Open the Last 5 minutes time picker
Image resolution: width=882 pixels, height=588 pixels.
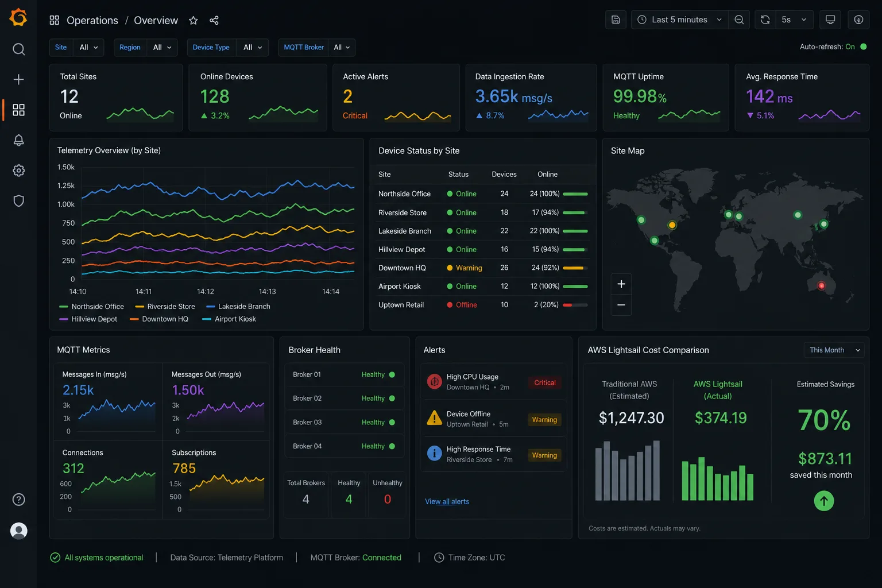[x=679, y=20]
